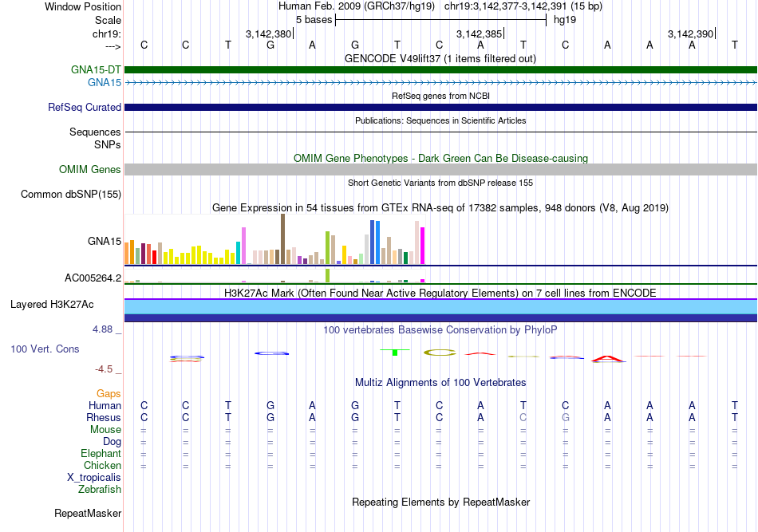Click the 3,142,390 position marker
Screen dimensions: 758x532
pos(691,33)
